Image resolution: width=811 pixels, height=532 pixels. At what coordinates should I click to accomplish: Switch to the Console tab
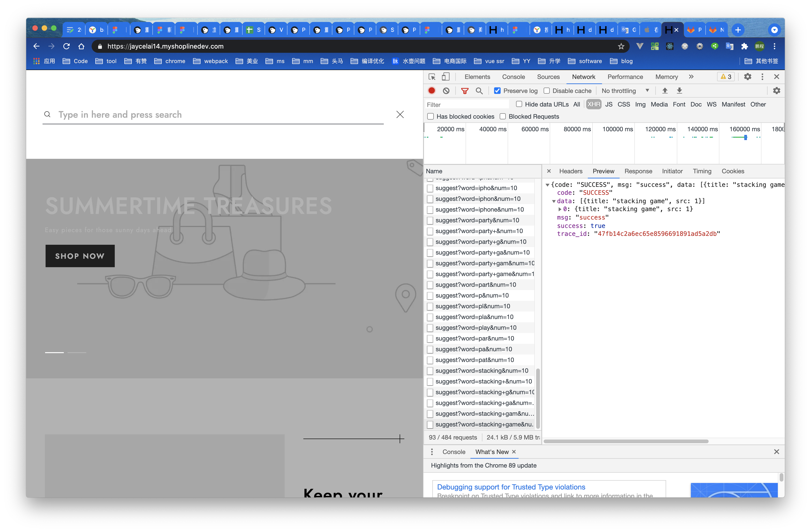[513, 77]
